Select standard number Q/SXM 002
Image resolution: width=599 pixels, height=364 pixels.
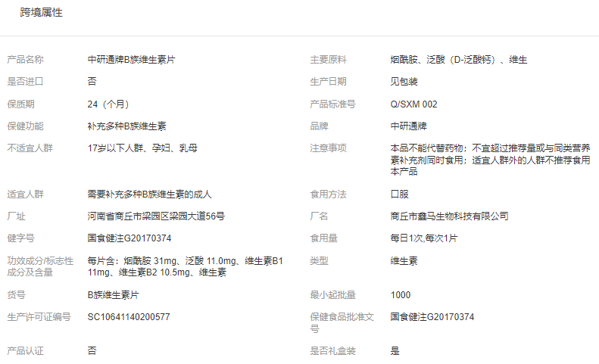point(413,104)
